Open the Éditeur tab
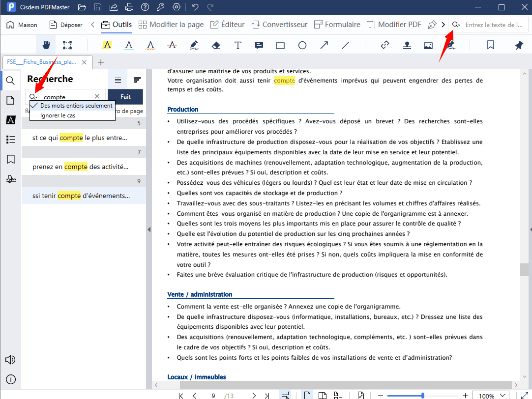 227,25
